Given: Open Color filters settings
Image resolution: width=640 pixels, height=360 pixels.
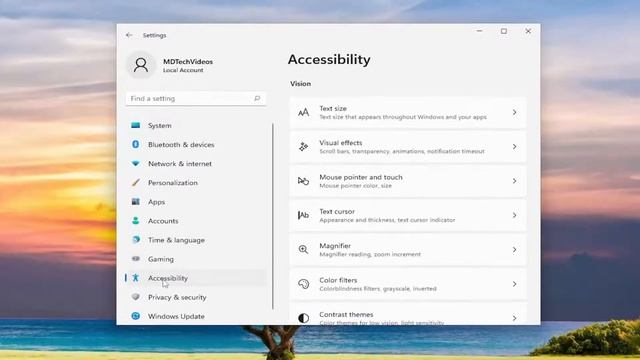Looking at the screenshot, I should pyautogui.click(x=408, y=284).
